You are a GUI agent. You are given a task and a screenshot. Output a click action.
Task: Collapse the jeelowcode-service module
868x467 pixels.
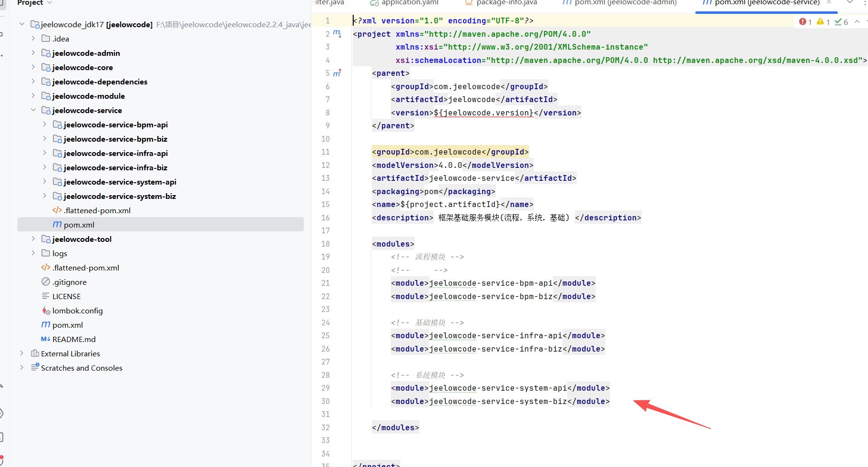click(x=33, y=110)
